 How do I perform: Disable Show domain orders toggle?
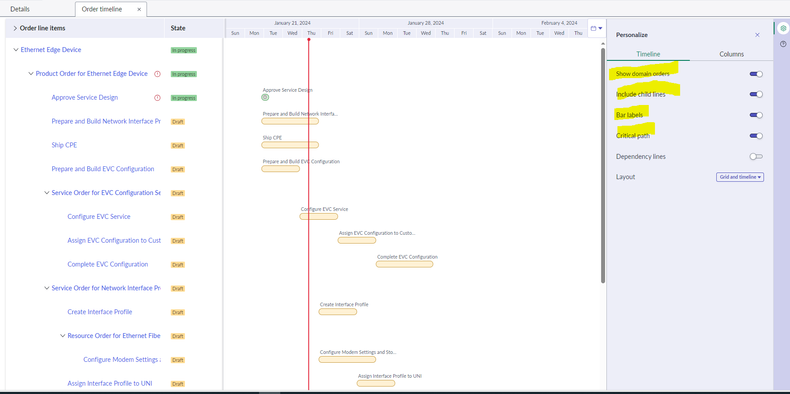[756, 74]
